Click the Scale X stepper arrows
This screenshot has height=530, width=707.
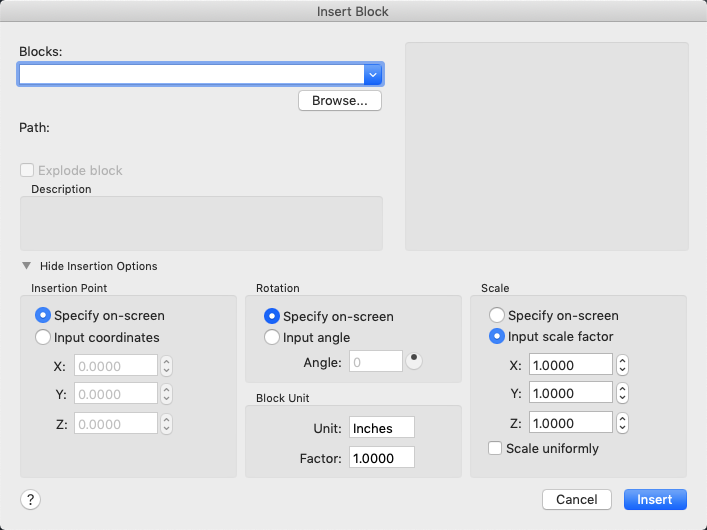[x=622, y=365]
